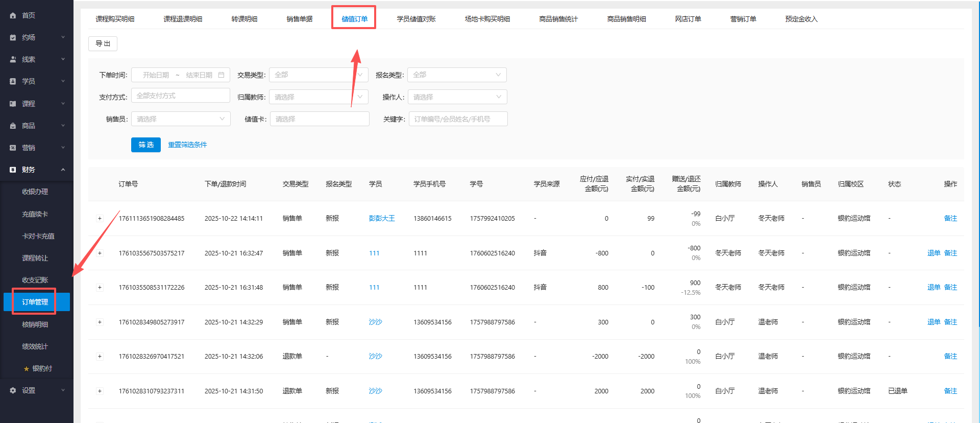This screenshot has width=980, height=423.
Task: Click the 设置 gear icon
Action: pyautogui.click(x=13, y=390)
